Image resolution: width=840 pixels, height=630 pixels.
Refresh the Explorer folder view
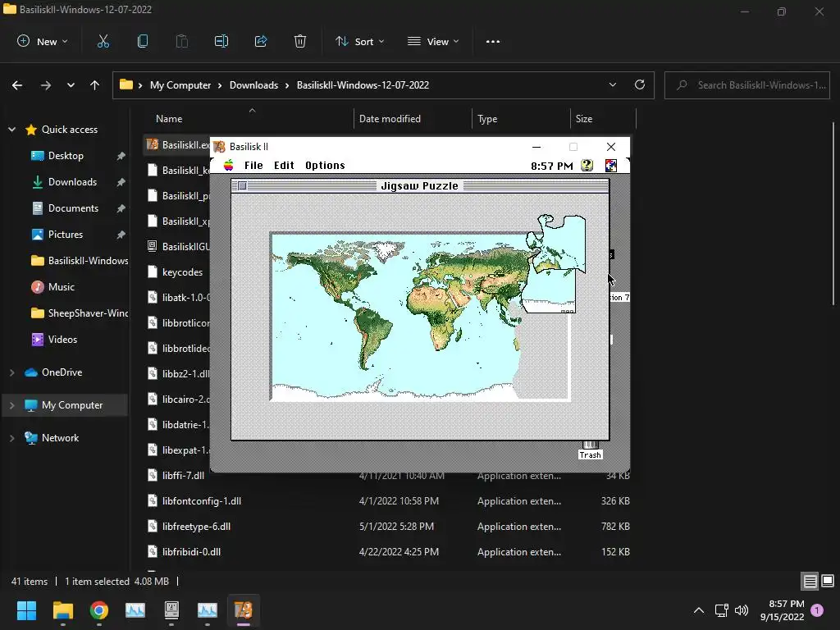point(640,84)
